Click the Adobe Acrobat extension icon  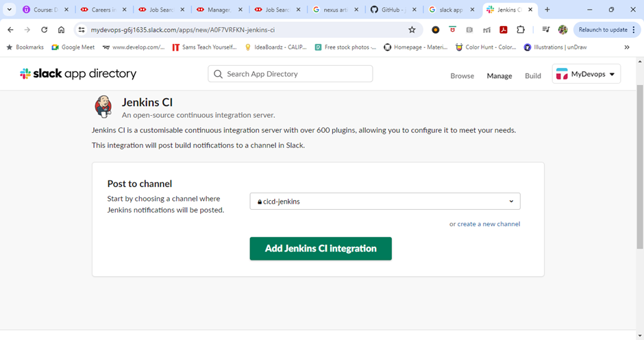pyautogui.click(x=504, y=30)
